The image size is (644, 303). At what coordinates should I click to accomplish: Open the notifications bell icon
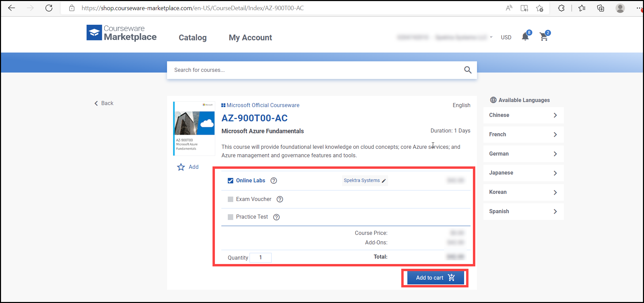tap(526, 36)
